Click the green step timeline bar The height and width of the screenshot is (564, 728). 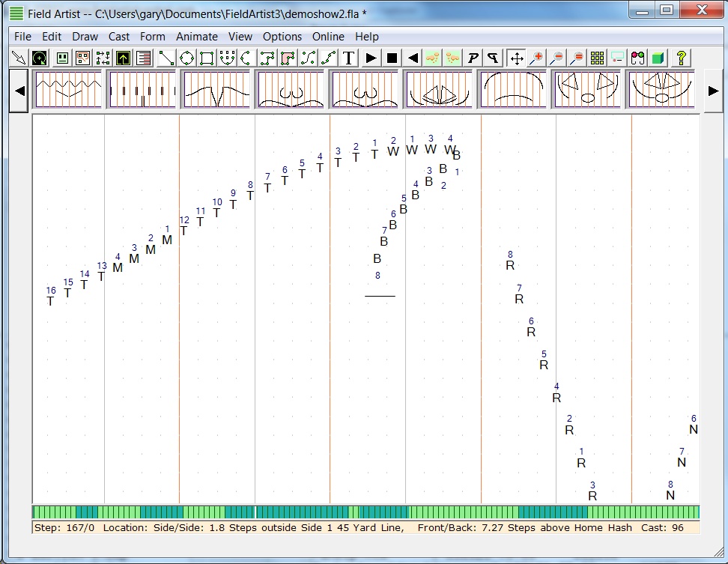coord(365,512)
